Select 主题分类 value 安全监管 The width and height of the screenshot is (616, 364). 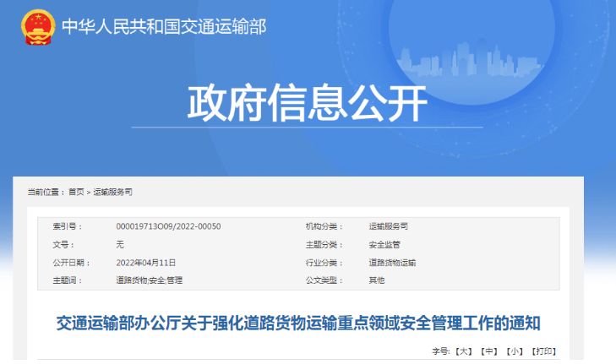point(384,245)
